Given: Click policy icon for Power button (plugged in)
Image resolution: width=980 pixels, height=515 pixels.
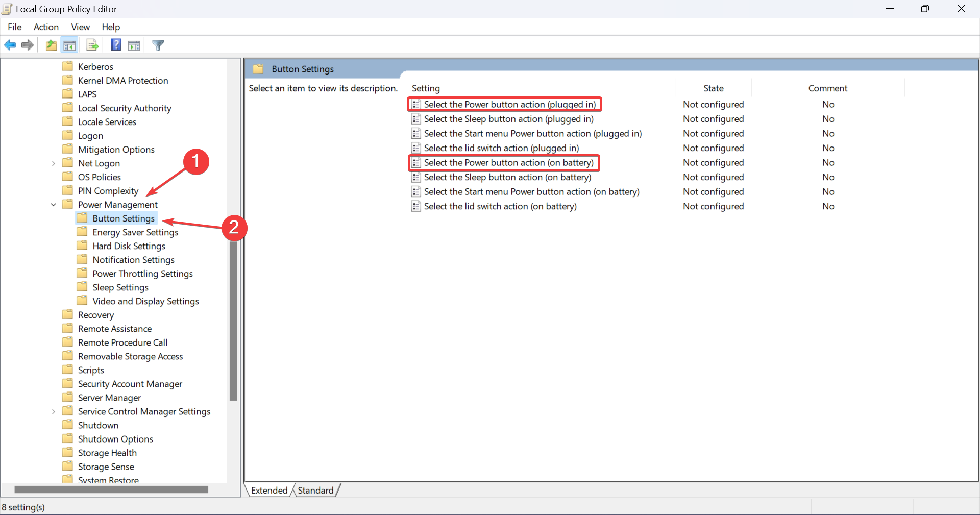Looking at the screenshot, I should pos(416,104).
